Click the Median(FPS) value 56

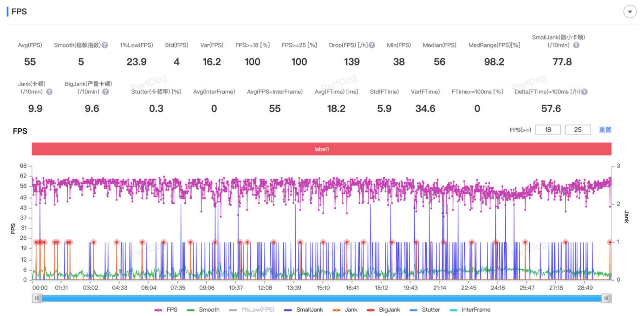click(x=439, y=62)
